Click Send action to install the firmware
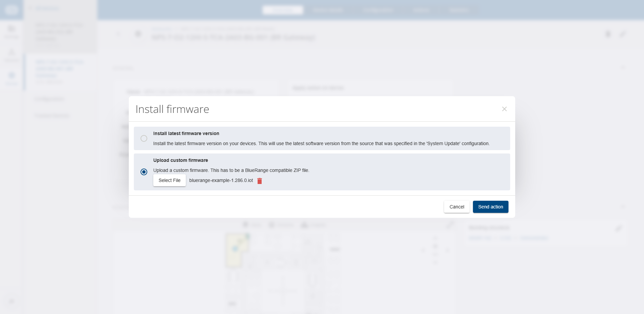This screenshot has height=314, width=644. tap(490, 207)
